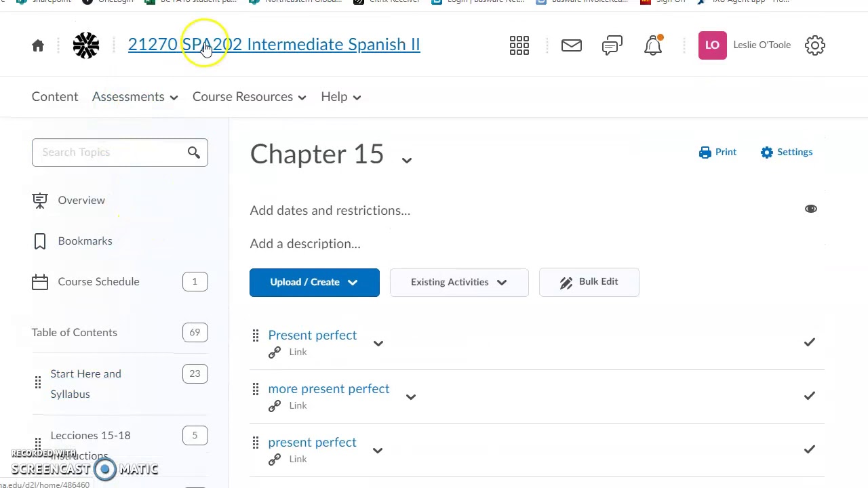Click the Start Here 23 badge
The width and height of the screenshot is (868, 488).
tap(195, 374)
